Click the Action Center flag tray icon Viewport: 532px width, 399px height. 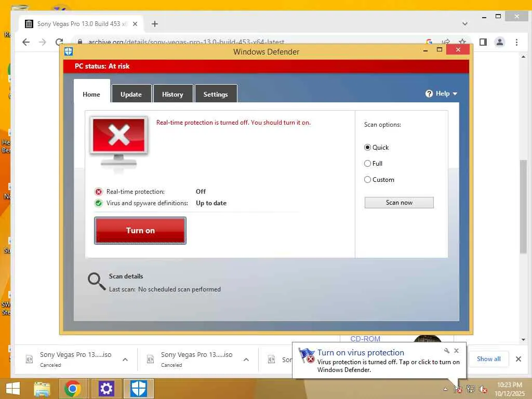[458, 389]
